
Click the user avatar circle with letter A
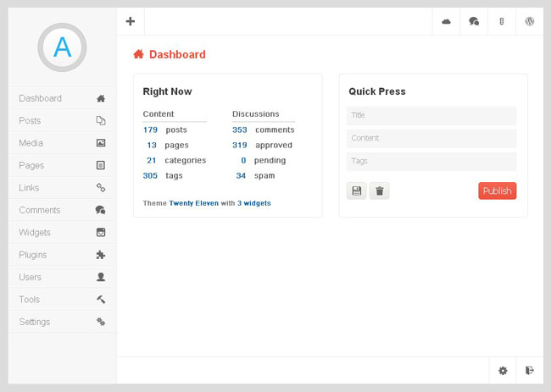[62, 47]
